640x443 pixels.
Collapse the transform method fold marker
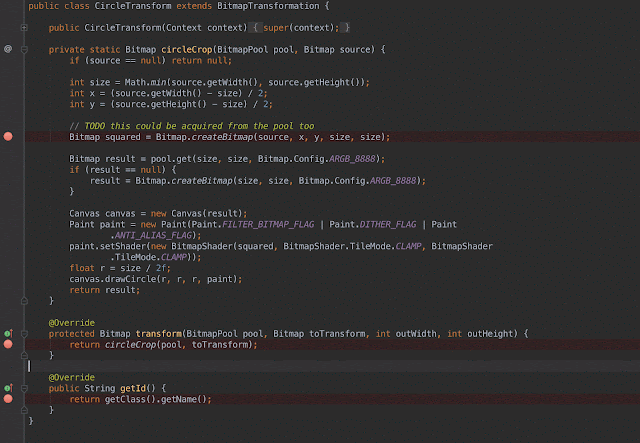[x=24, y=334]
